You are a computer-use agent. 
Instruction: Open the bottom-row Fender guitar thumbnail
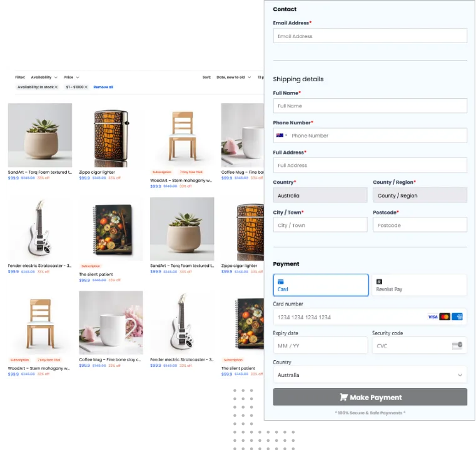pos(182,322)
